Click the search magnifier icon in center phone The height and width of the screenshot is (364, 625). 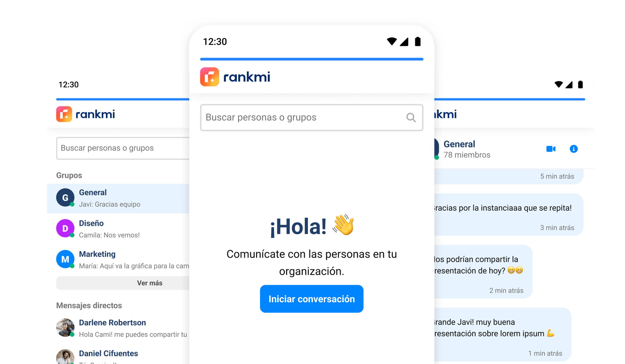[411, 117]
